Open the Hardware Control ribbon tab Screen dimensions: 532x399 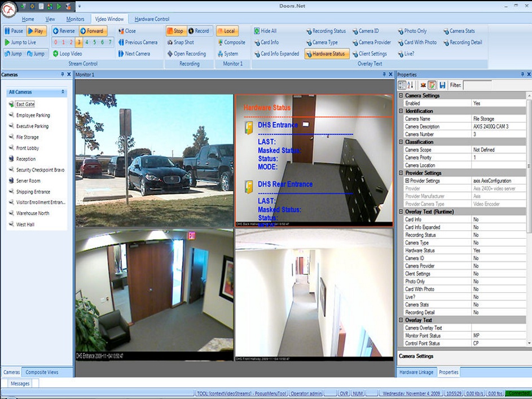152,19
